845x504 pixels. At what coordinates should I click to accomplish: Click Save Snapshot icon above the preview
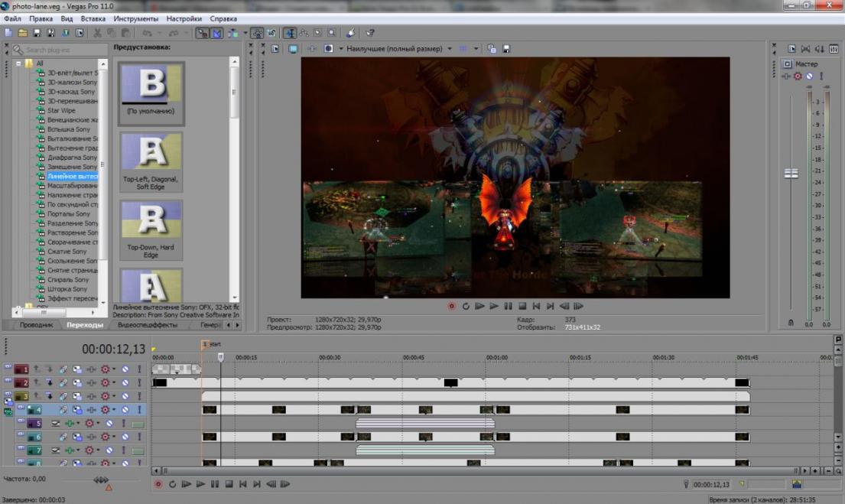coord(505,49)
